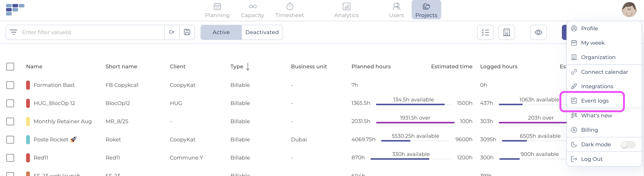This screenshot has height=176, width=644.
Task: Click the checklist view icon button
Action: point(485,32)
